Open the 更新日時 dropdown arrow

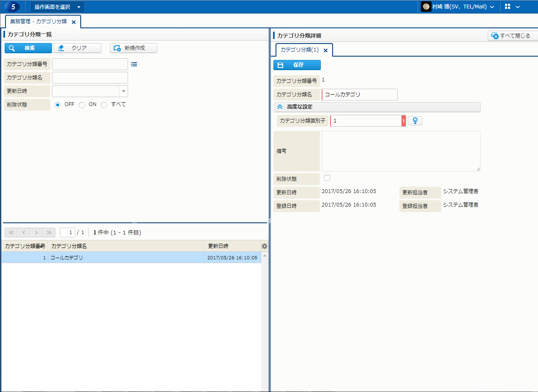tap(123, 91)
